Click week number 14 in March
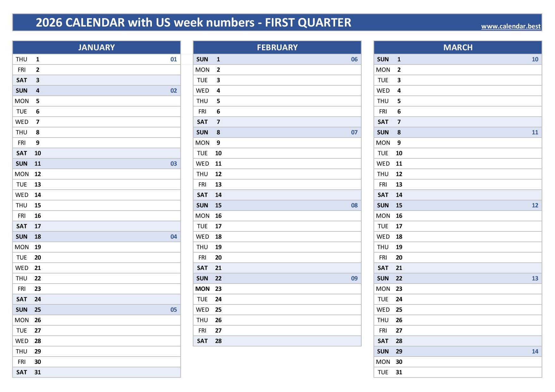Image resolution: width=555 pixels, height=392 pixels. [x=535, y=352]
